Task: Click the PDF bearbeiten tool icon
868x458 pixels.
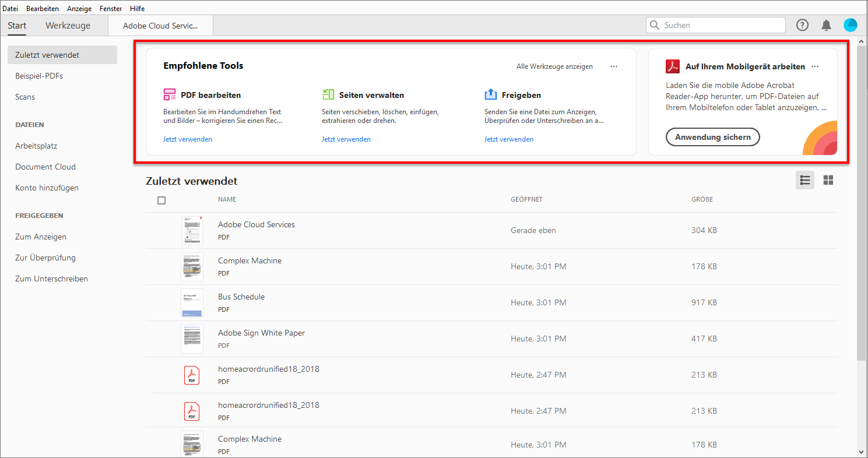Action: point(170,95)
